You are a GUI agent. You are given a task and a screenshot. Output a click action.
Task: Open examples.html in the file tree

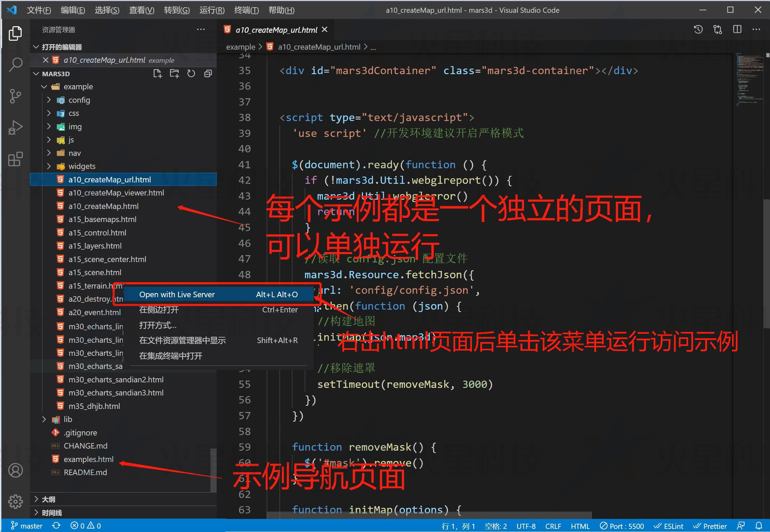88,459
